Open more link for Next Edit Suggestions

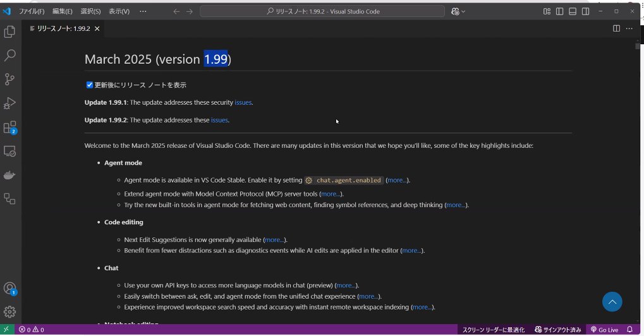(x=275, y=239)
